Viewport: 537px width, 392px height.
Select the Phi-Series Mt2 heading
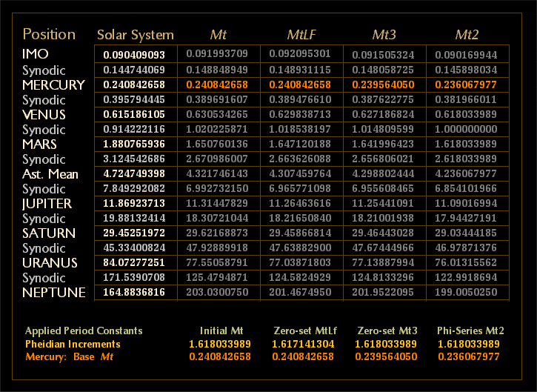click(x=467, y=330)
